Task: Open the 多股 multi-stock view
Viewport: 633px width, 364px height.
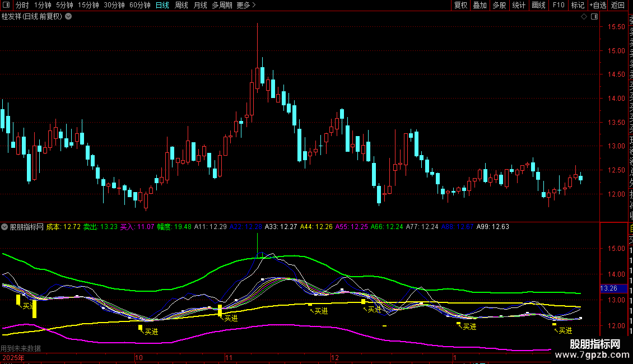Action: pyautogui.click(x=499, y=5)
